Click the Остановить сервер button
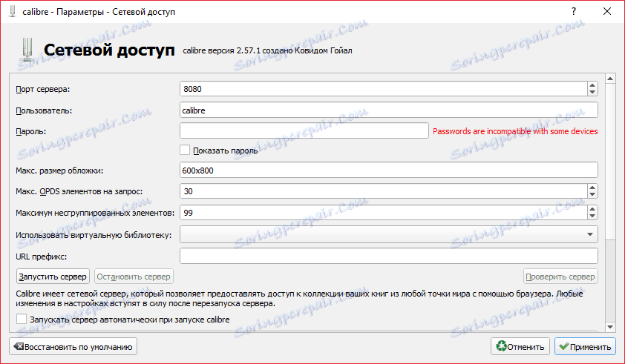Screen dimensions: 625x364 [x=134, y=277]
